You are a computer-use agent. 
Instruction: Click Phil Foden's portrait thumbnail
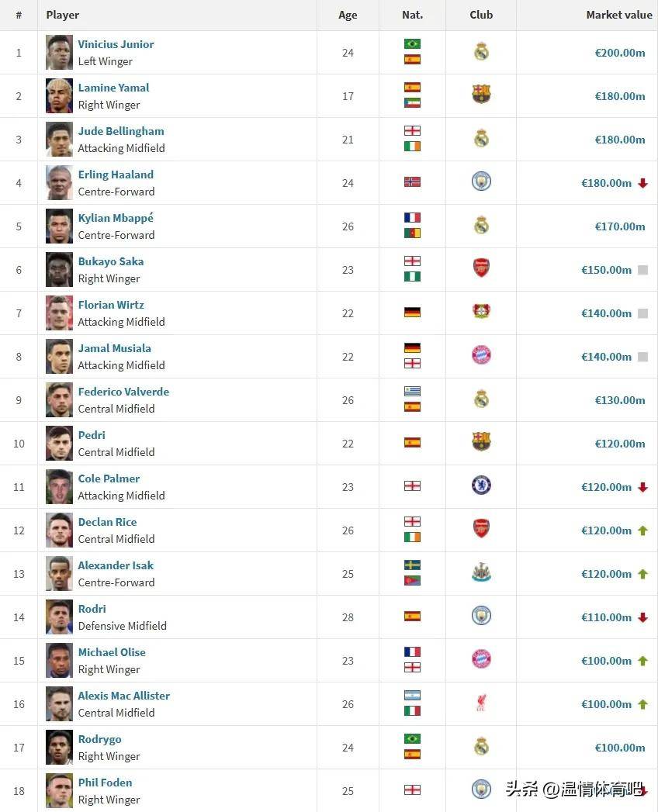pos(59,791)
